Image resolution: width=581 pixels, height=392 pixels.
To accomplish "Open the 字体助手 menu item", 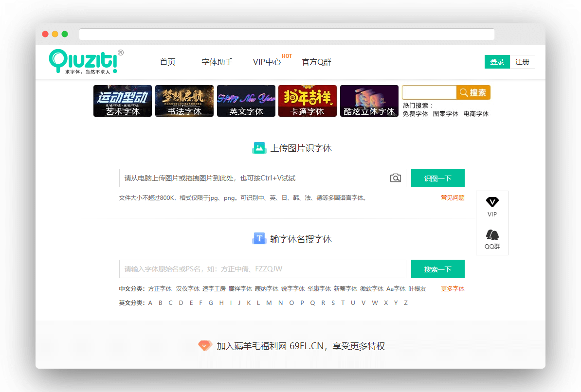I will [x=217, y=62].
